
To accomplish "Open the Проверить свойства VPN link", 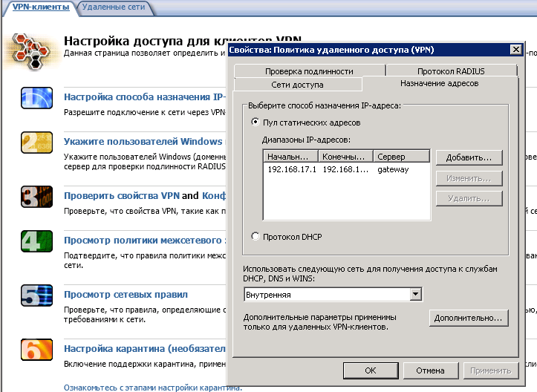I will pyautogui.click(x=122, y=195).
